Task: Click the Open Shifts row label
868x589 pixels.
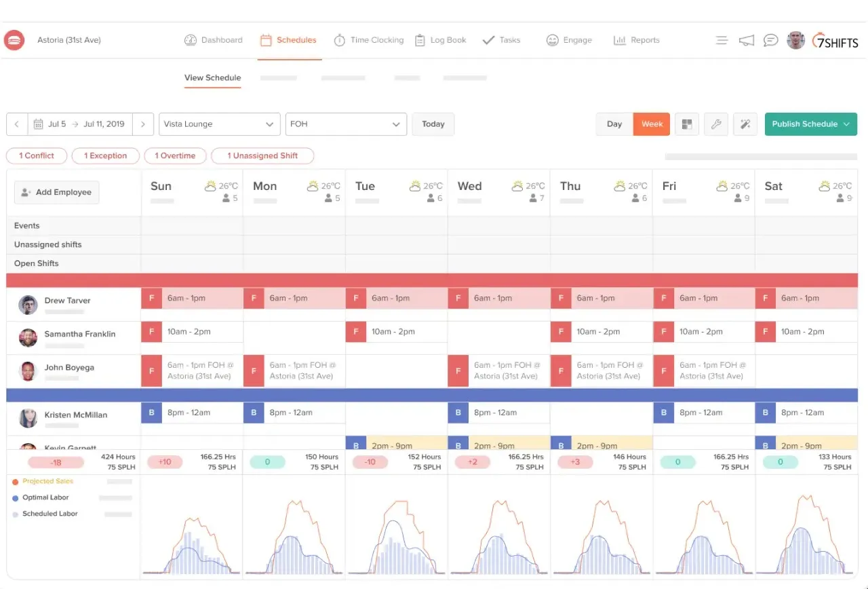Action: [37, 264]
